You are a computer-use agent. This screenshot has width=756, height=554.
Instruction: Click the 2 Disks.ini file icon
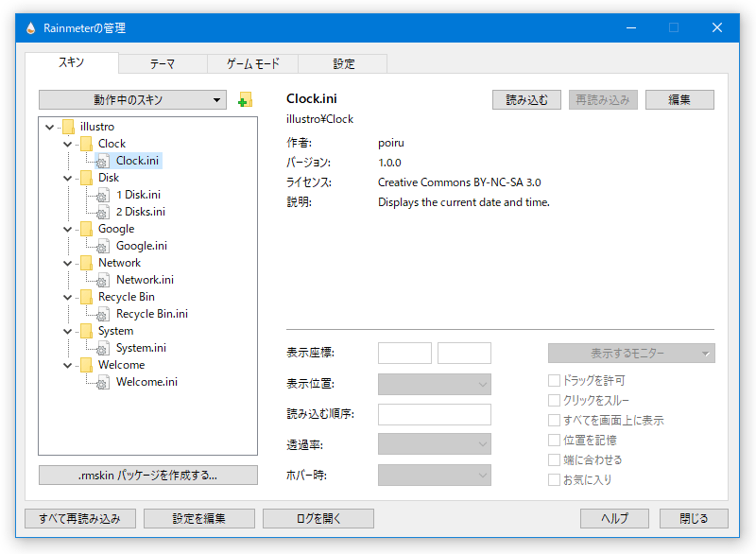tap(103, 212)
